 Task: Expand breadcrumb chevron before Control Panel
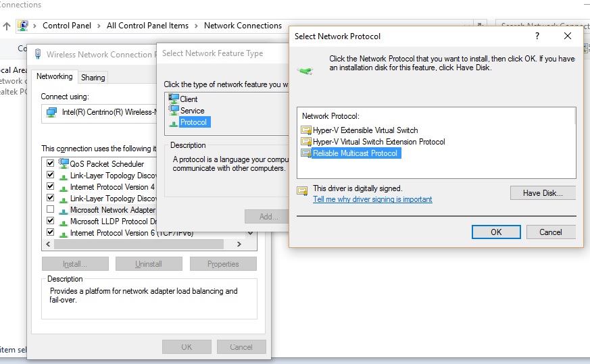point(34,26)
